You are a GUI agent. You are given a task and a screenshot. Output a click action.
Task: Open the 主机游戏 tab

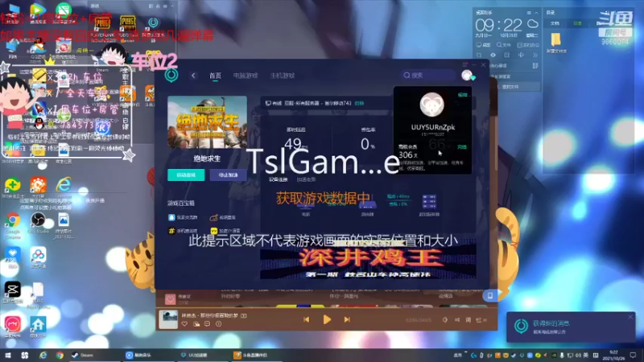pos(283,76)
